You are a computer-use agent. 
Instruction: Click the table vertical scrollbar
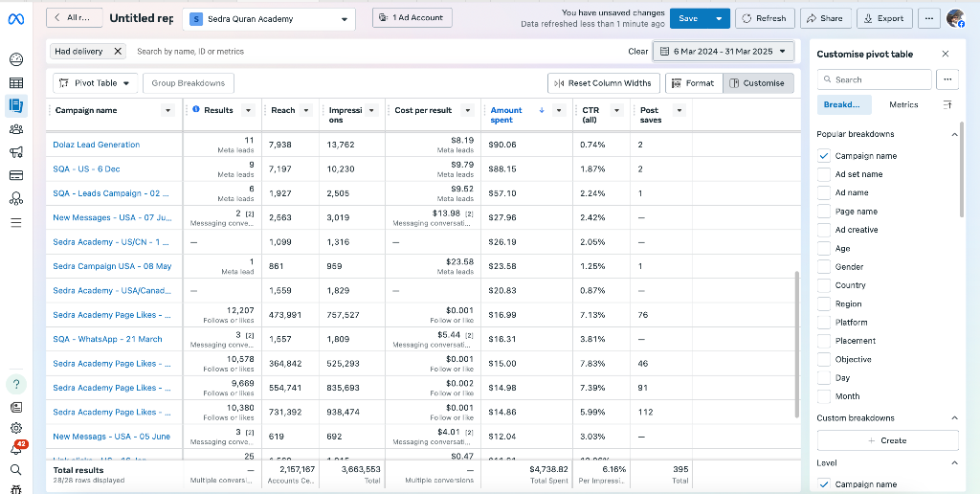796,344
